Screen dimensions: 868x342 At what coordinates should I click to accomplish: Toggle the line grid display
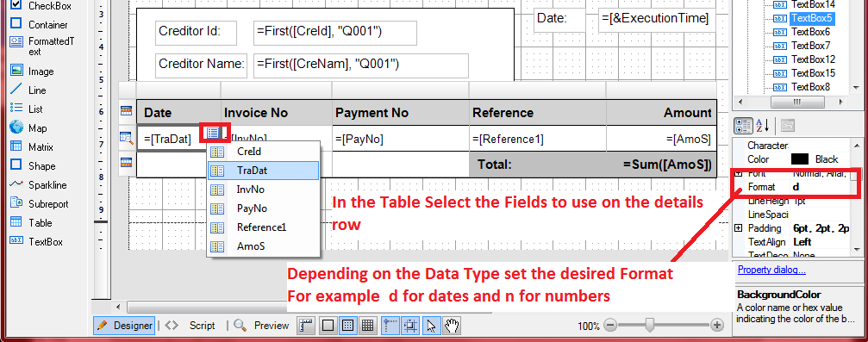click(x=367, y=326)
